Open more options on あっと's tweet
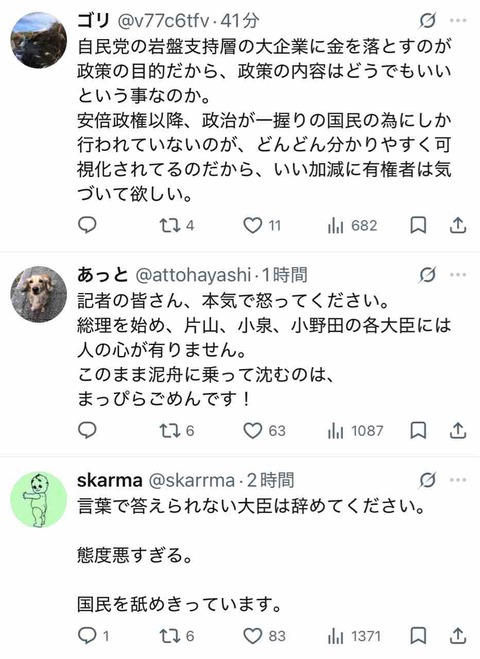 tap(458, 275)
